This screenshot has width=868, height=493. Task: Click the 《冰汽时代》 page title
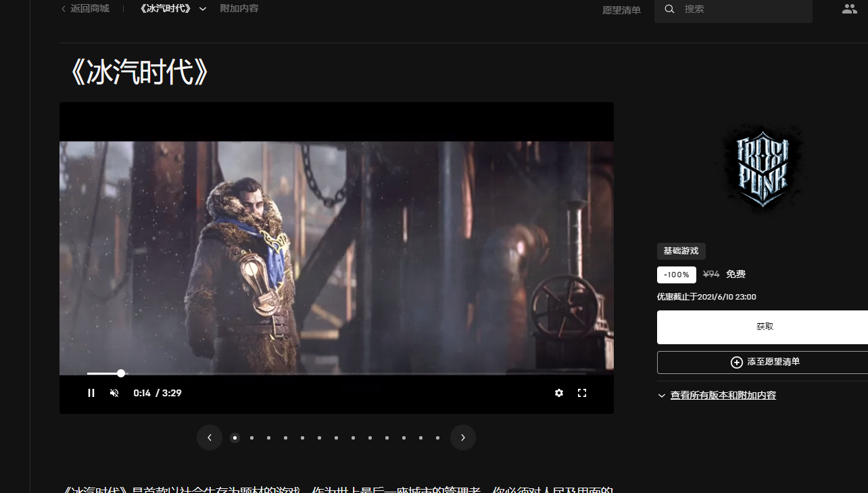point(140,73)
